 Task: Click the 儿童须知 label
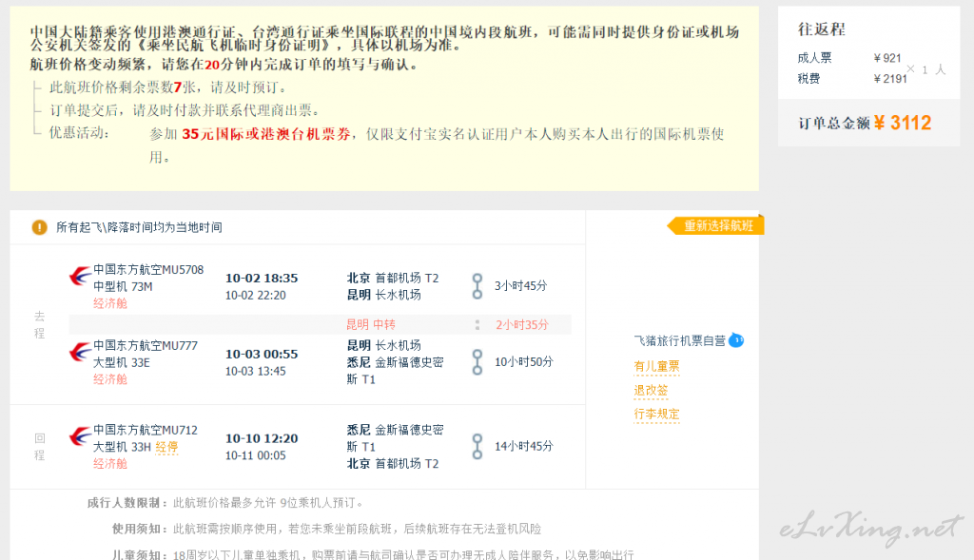(140, 554)
